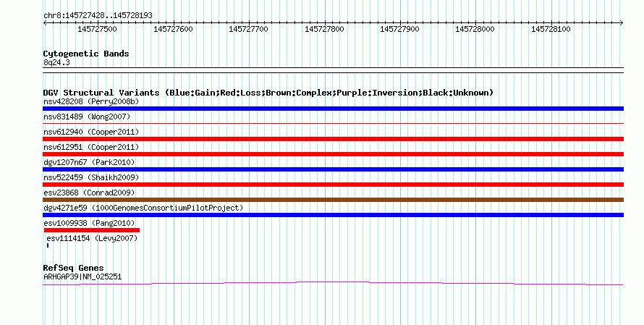Click ruler position 145728100
Viewport: 644px width, 325px height.
(x=551, y=29)
